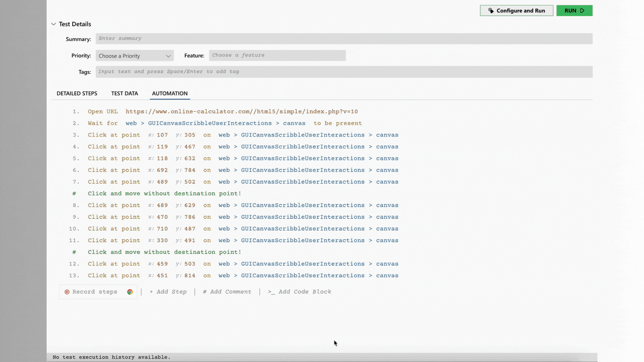
Task: Switch to the DETAILED STEPS tab
Action: pyautogui.click(x=77, y=93)
